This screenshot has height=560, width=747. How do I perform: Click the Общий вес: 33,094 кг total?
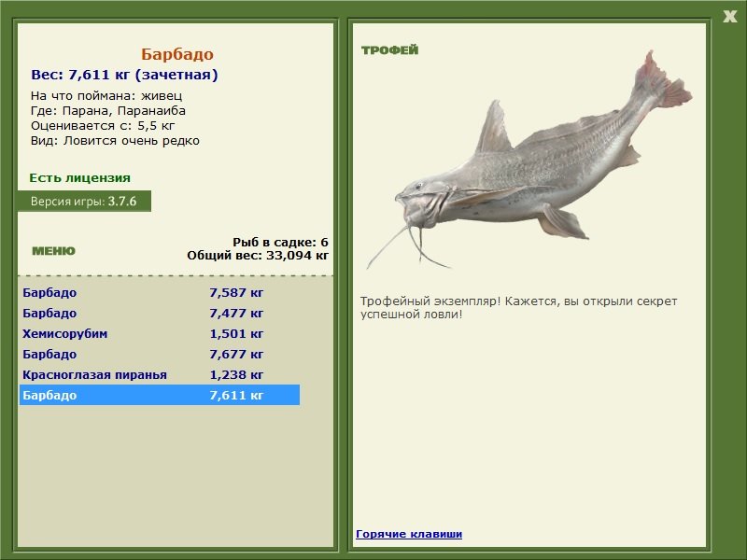tap(258, 255)
